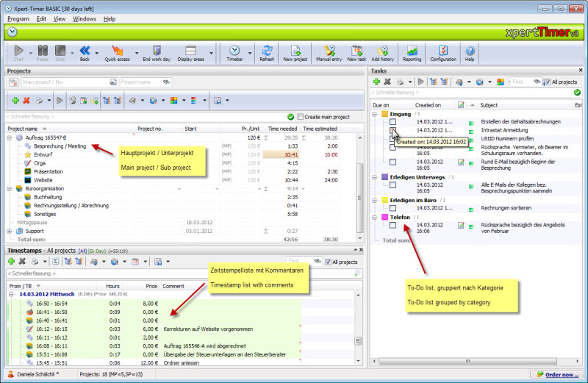Click the color grid icon in the Projects toolbar
Screen dimensions: 588x383
173,100
